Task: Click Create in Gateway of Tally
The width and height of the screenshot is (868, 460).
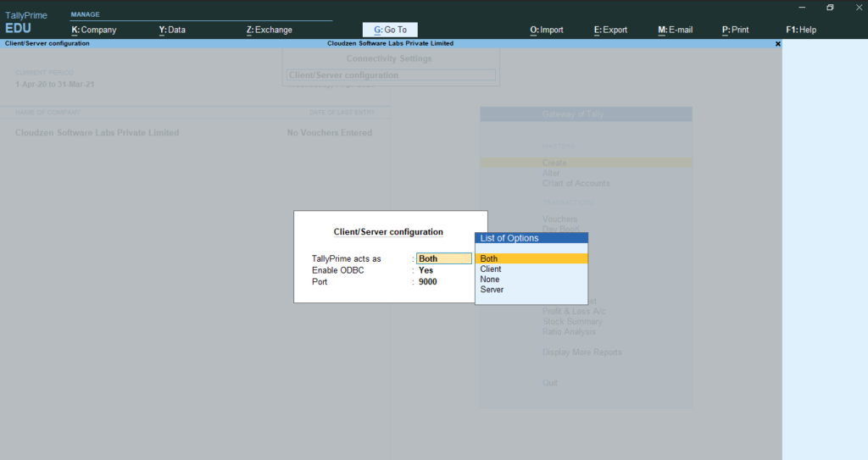Action: click(587, 163)
